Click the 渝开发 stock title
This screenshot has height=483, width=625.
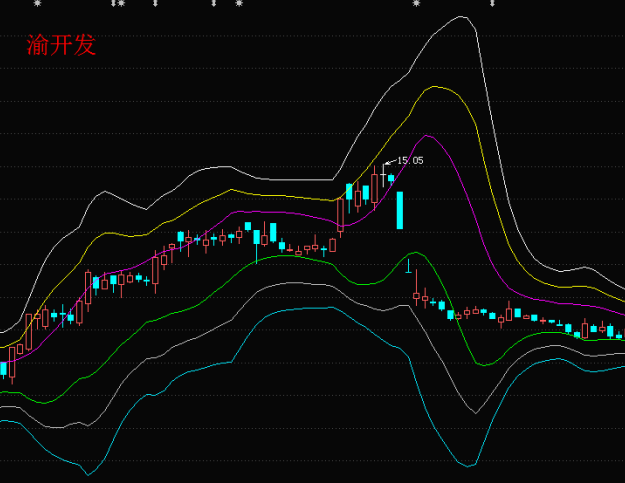coord(60,45)
